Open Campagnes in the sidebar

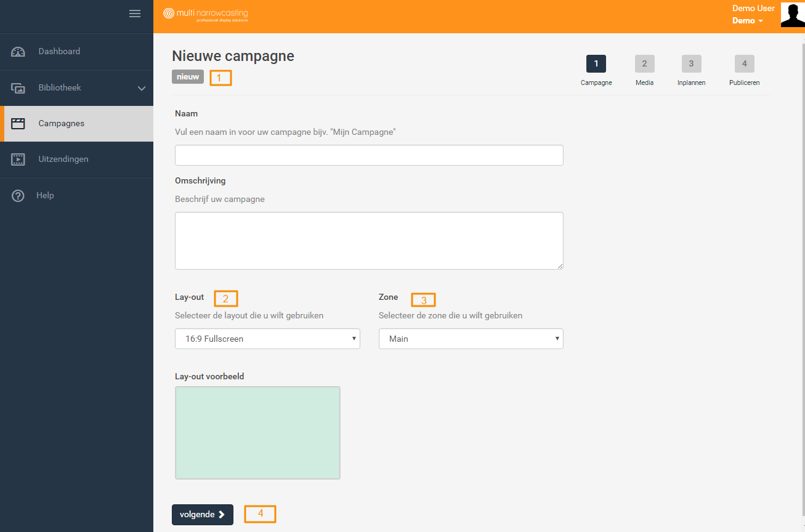[x=76, y=124]
